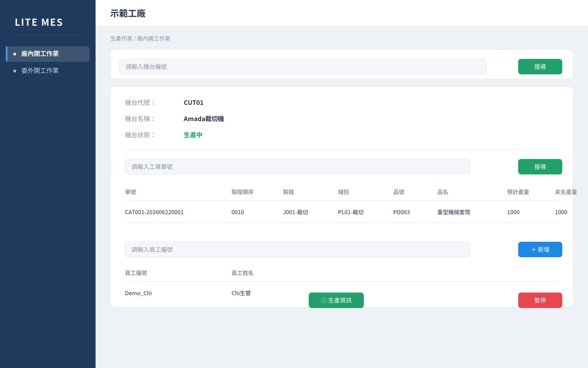Screen dimensions: 588x368
Task: Focus the 請輸入員工編號 input field
Action: [x=297, y=250]
